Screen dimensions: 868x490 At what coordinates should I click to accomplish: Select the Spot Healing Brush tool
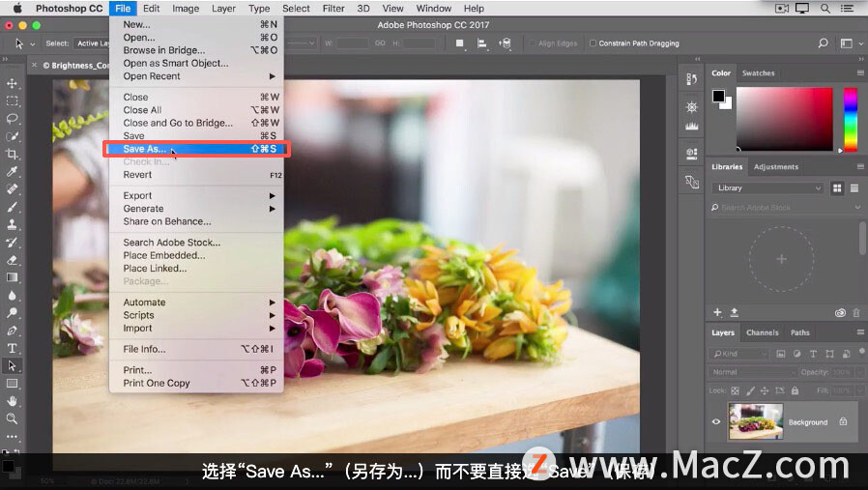tap(12, 189)
